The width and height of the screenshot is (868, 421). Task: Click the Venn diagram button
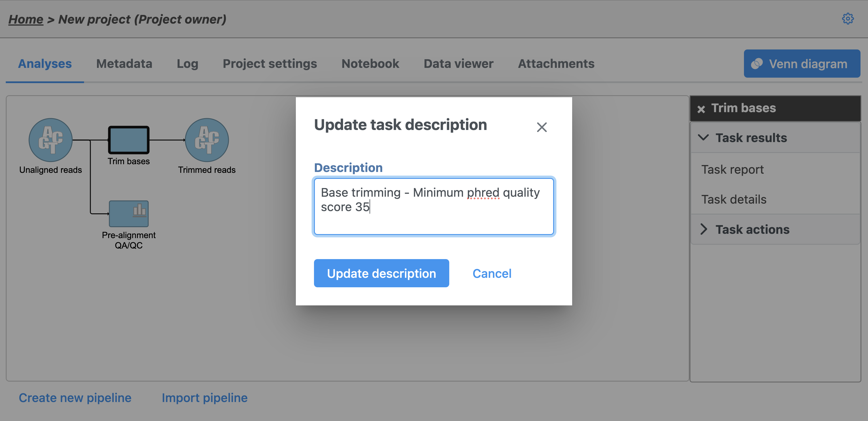click(x=802, y=64)
